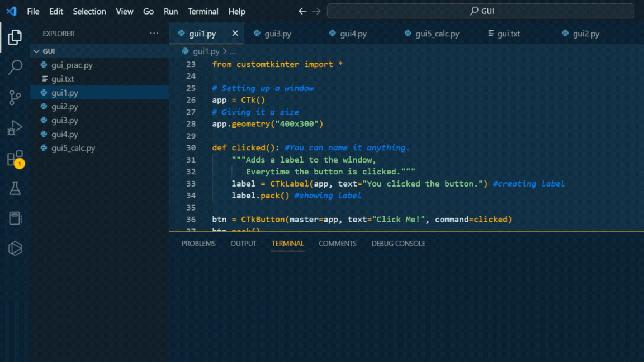Click the notebook icon below the Testing flask

[x=15, y=218]
